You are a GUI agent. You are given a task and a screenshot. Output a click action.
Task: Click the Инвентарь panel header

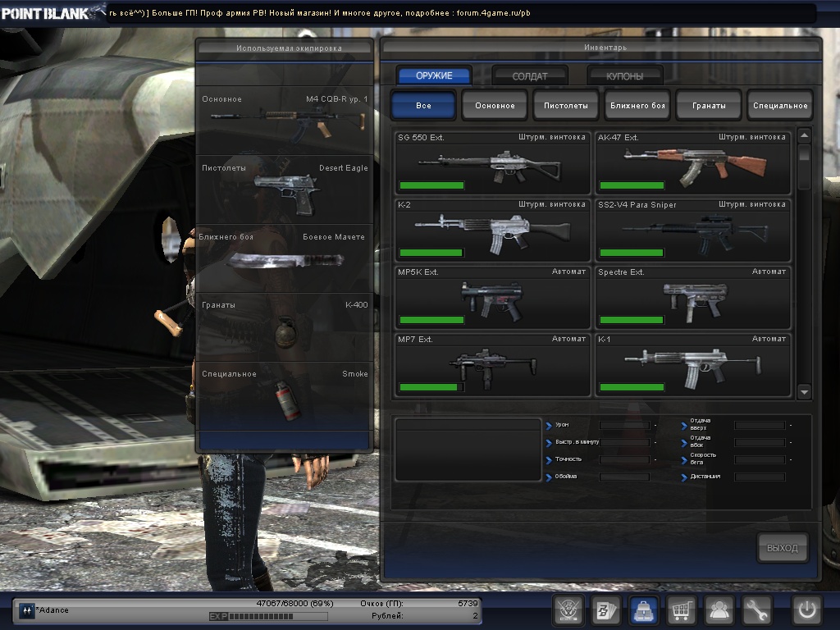click(x=605, y=48)
